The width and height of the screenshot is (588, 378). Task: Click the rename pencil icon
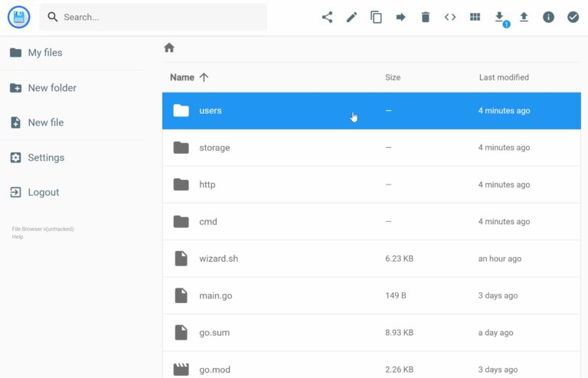tap(351, 17)
